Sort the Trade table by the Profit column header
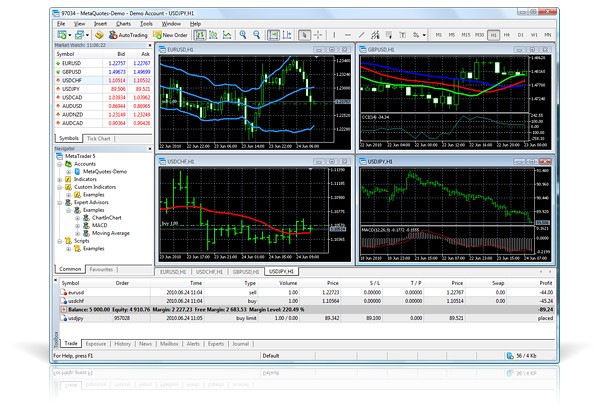The width and height of the screenshot is (605, 414). (x=546, y=283)
